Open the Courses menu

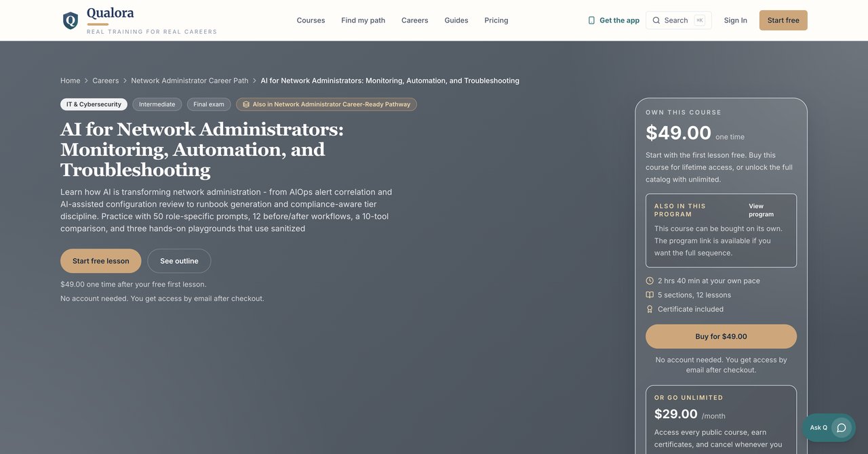(311, 20)
